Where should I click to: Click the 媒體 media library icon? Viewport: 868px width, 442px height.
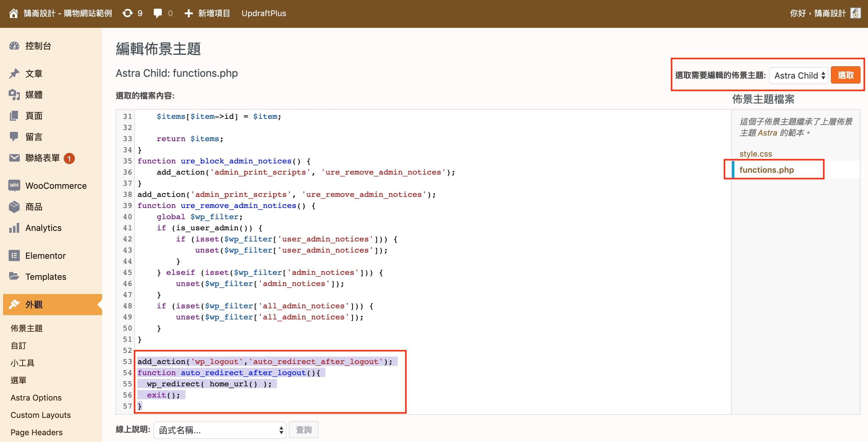click(x=14, y=95)
